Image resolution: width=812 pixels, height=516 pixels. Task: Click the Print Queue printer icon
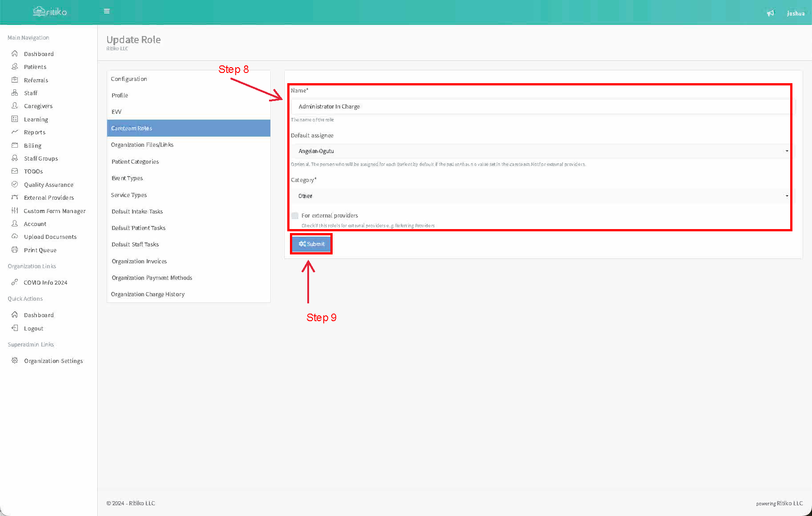pyautogui.click(x=15, y=250)
